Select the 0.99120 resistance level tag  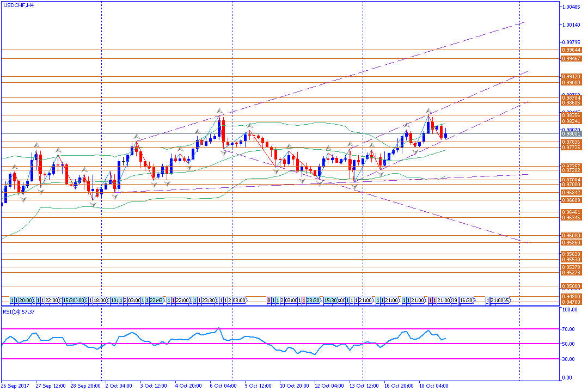tap(571, 77)
